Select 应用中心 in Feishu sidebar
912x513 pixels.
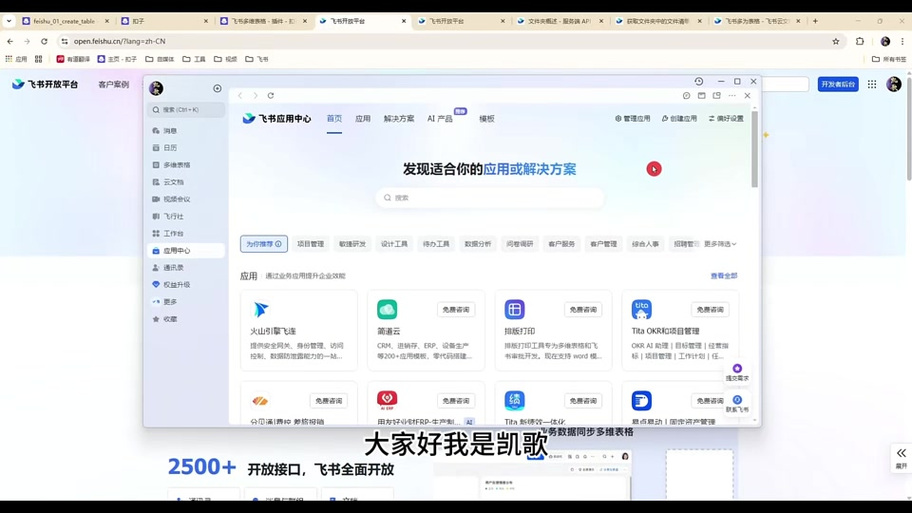click(186, 251)
